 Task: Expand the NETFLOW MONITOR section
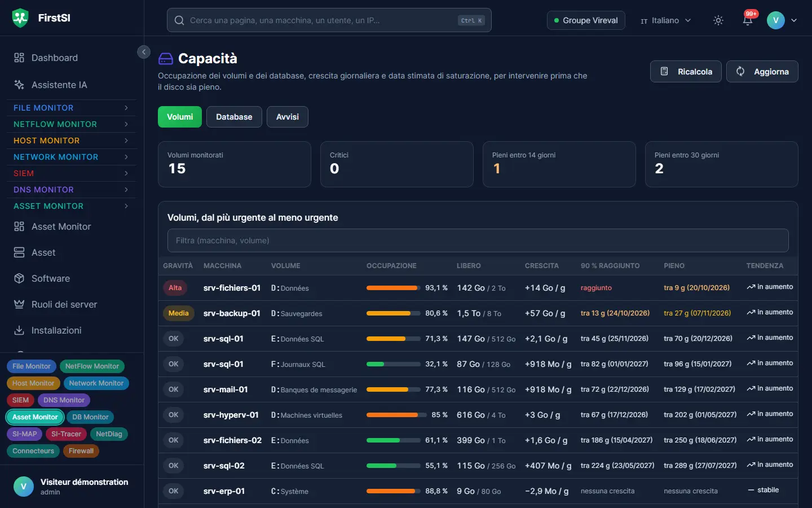click(71, 124)
